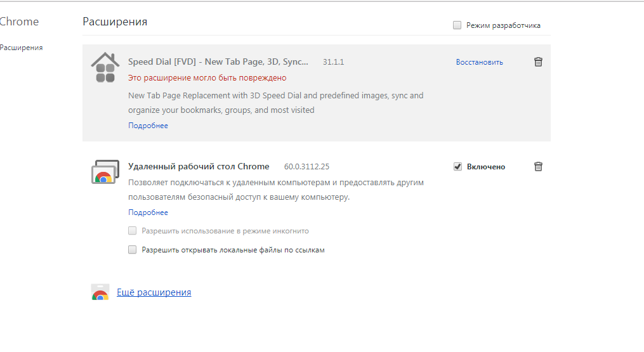644x352 pixels.
Task: Click Восстановить to repair Speed Dial
Action: pos(479,62)
